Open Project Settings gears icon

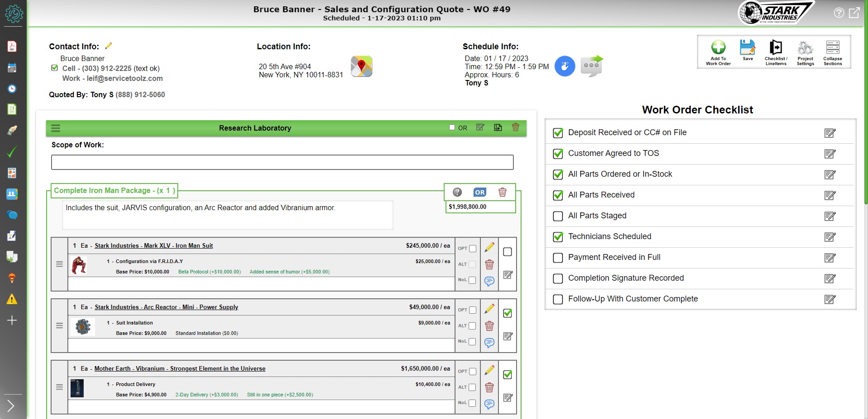pos(805,48)
